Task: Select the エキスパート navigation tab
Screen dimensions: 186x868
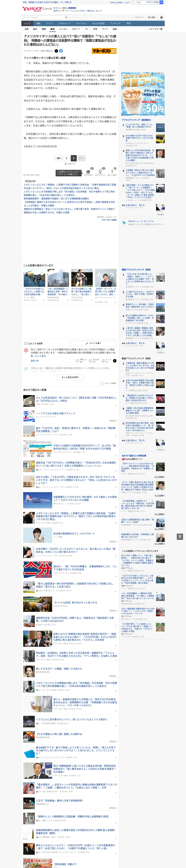Action: click(64, 23)
